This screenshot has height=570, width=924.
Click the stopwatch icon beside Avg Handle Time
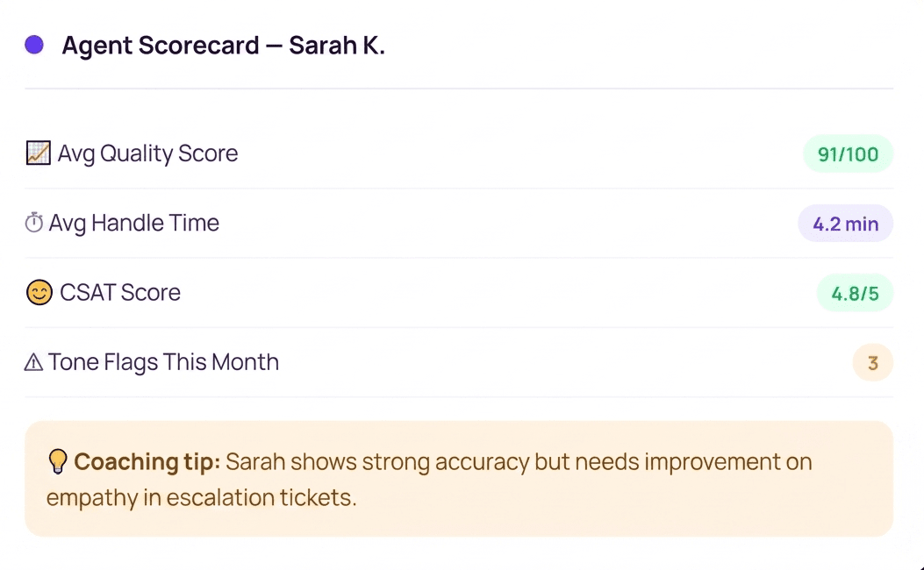click(x=34, y=223)
